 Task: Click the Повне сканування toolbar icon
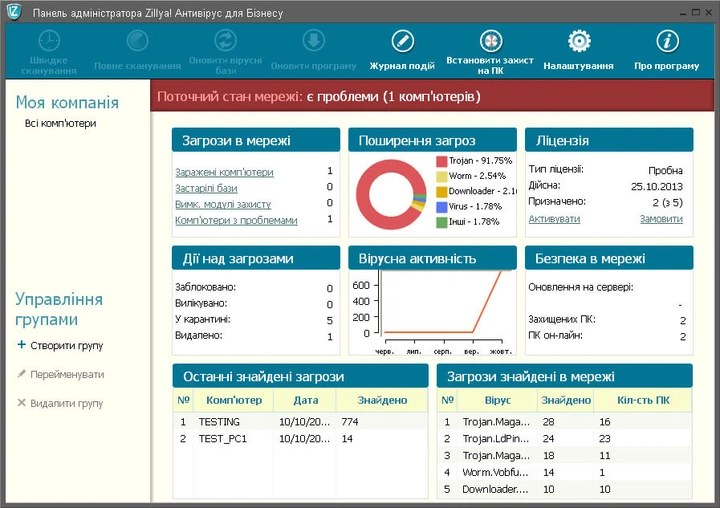pyautogui.click(x=140, y=42)
